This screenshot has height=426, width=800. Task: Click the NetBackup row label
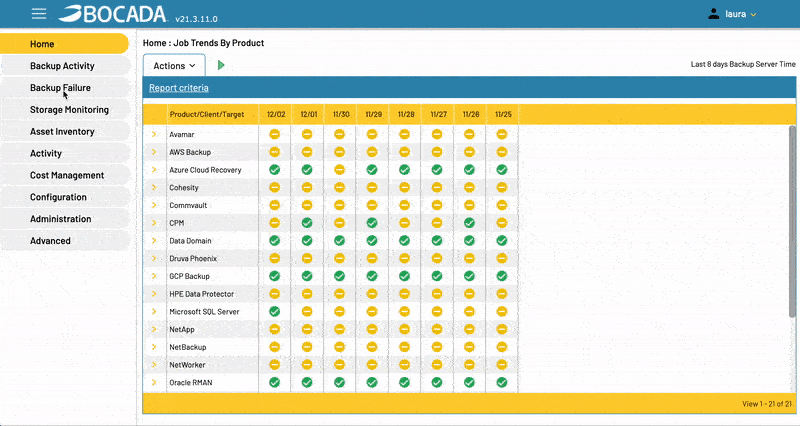(x=188, y=347)
